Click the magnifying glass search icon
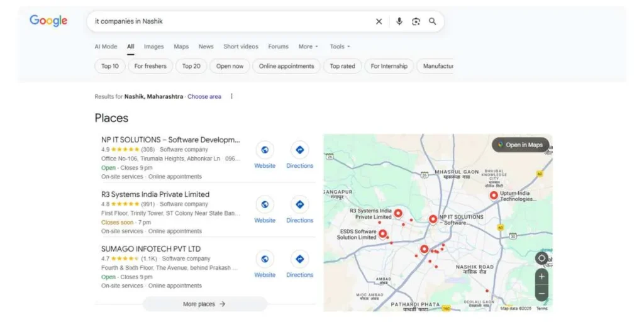644x322 pixels. point(433,21)
